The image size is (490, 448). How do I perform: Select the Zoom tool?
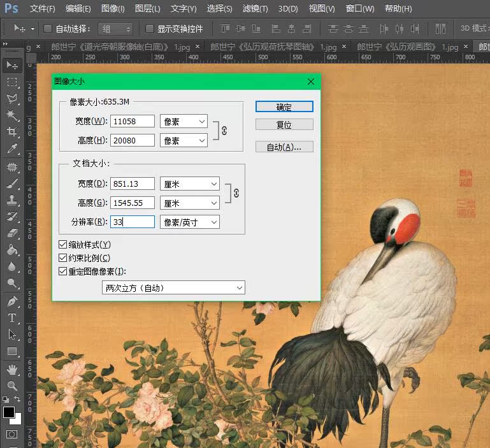(12, 386)
